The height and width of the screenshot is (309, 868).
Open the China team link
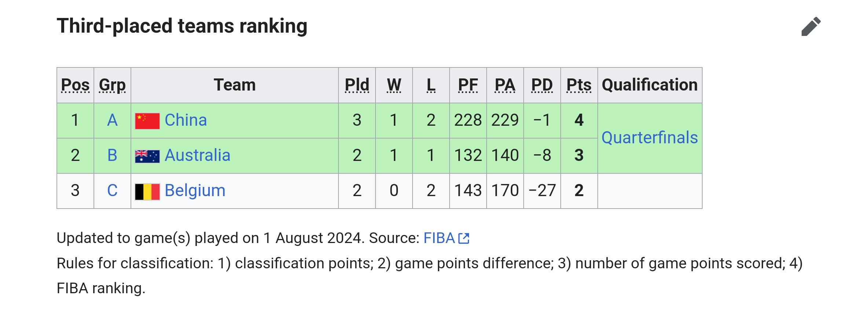[186, 120]
